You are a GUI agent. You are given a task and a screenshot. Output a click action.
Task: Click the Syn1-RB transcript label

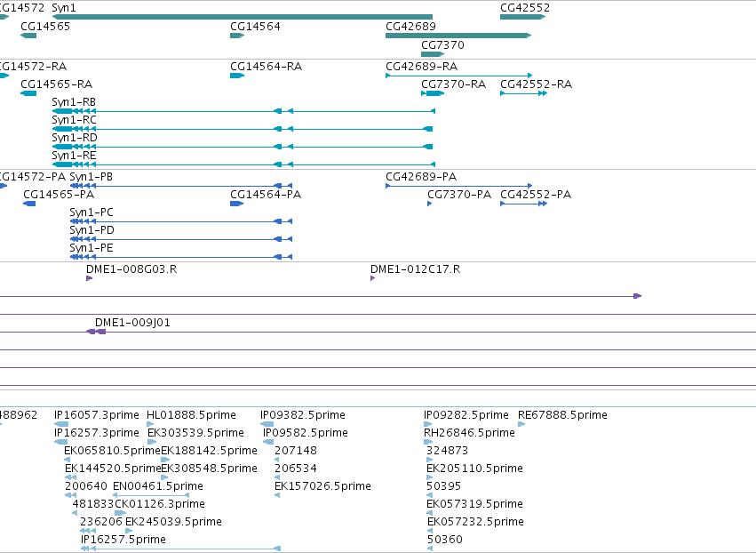tap(74, 102)
